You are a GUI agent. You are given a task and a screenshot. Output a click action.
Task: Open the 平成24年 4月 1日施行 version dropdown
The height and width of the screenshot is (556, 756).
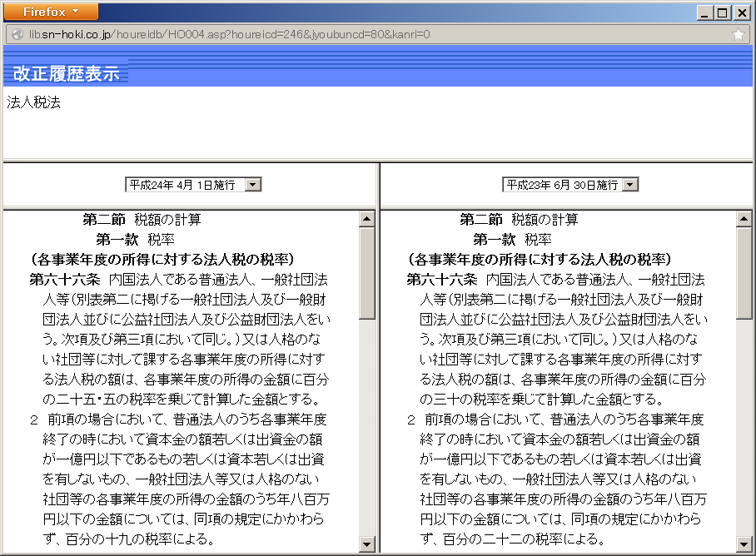[193, 185]
